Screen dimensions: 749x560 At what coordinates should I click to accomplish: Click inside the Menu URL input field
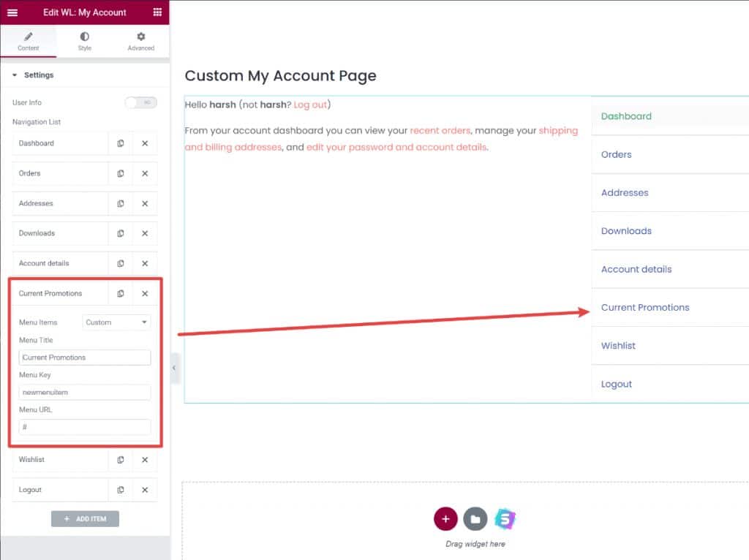84,426
